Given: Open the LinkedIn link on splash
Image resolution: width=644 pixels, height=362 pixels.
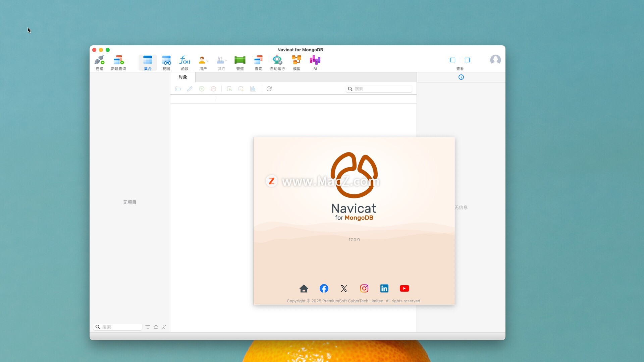Looking at the screenshot, I should click(x=384, y=289).
